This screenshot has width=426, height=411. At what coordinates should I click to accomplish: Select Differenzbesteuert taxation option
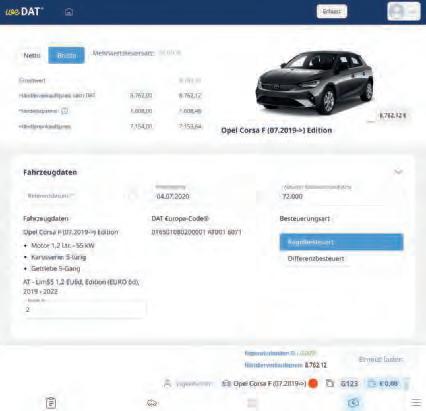(x=316, y=259)
